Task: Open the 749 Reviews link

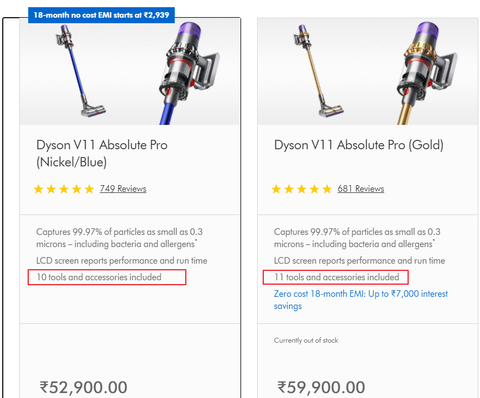Action: pyautogui.click(x=123, y=189)
